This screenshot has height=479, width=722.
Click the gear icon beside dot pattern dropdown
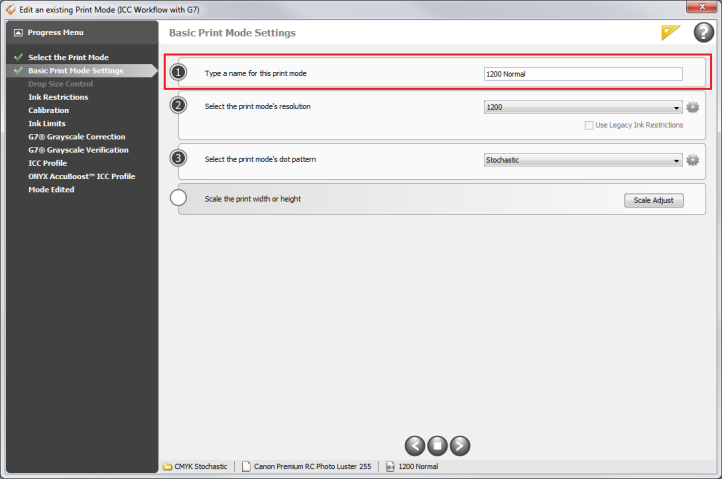tap(693, 160)
